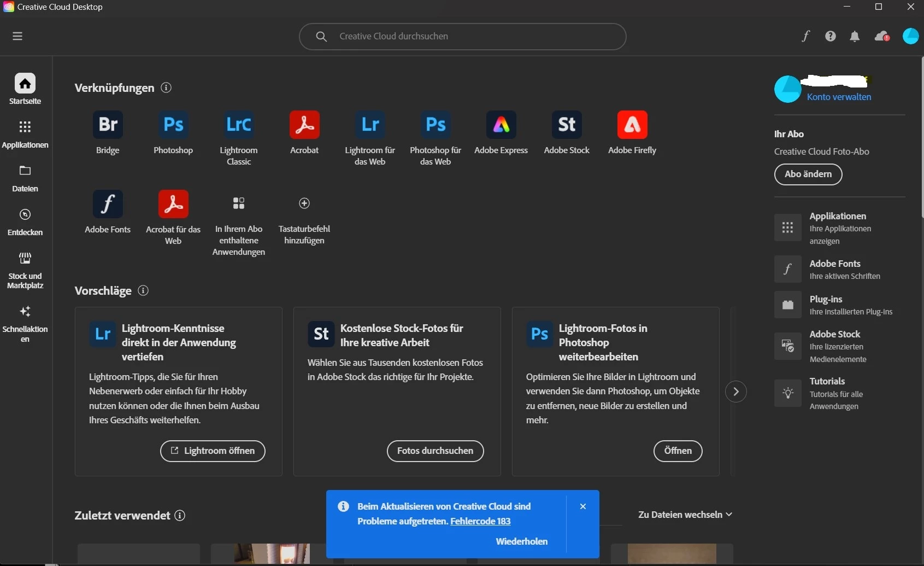The height and width of the screenshot is (566, 924).
Task: Open Acrobat für das Web shortcut
Action: (x=173, y=204)
